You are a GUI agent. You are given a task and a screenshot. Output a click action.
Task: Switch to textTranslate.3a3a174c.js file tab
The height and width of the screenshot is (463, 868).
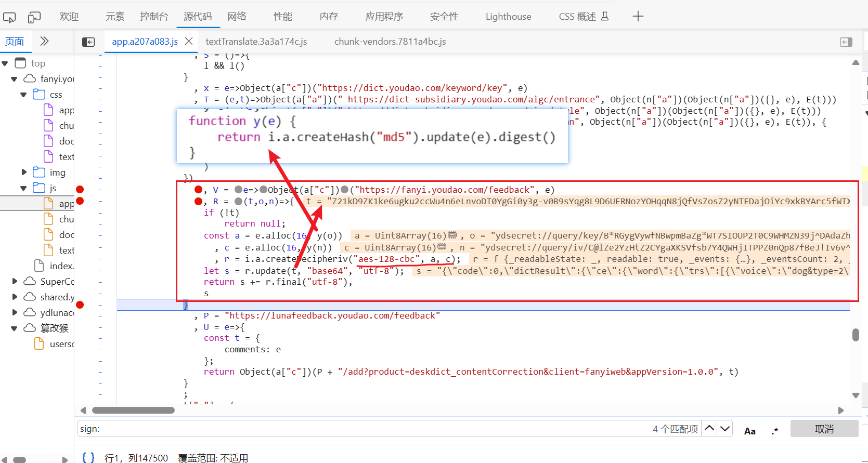pos(256,42)
